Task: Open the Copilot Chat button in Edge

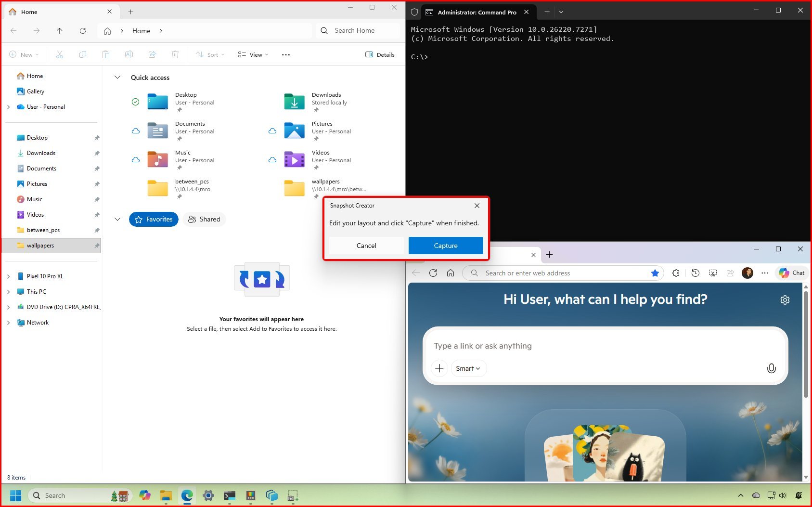Action: [x=792, y=273]
